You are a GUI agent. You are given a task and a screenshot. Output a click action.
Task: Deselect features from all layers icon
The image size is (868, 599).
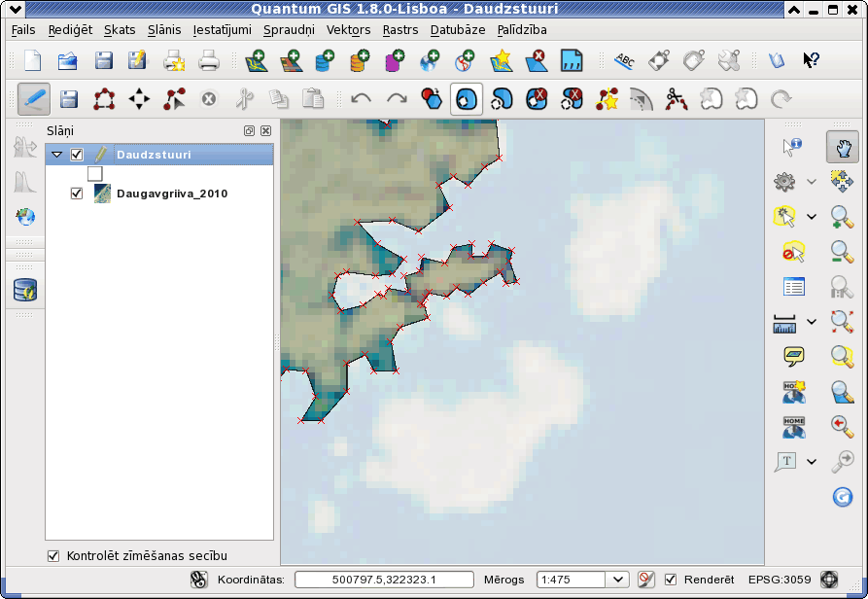point(793,252)
